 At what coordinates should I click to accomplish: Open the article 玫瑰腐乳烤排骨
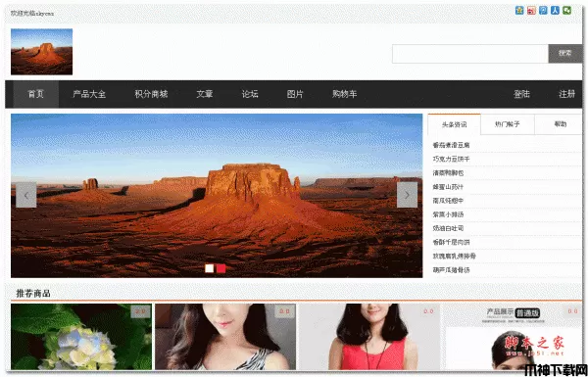(454, 256)
